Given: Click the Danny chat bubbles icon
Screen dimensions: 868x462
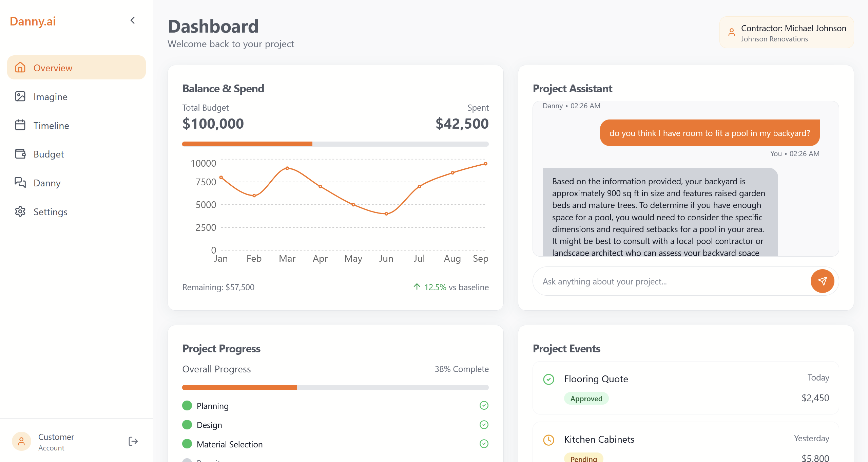Looking at the screenshot, I should tap(20, 183).
